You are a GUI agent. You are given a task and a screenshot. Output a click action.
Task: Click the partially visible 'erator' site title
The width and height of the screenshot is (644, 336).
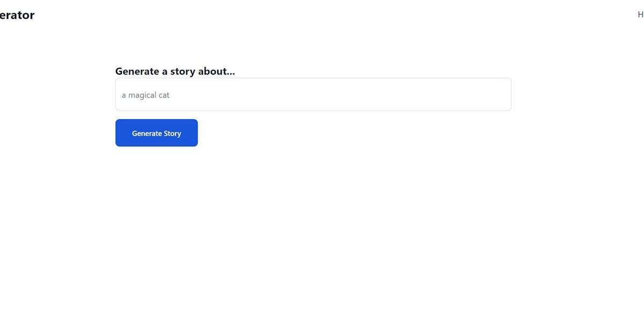pos(17,15)
